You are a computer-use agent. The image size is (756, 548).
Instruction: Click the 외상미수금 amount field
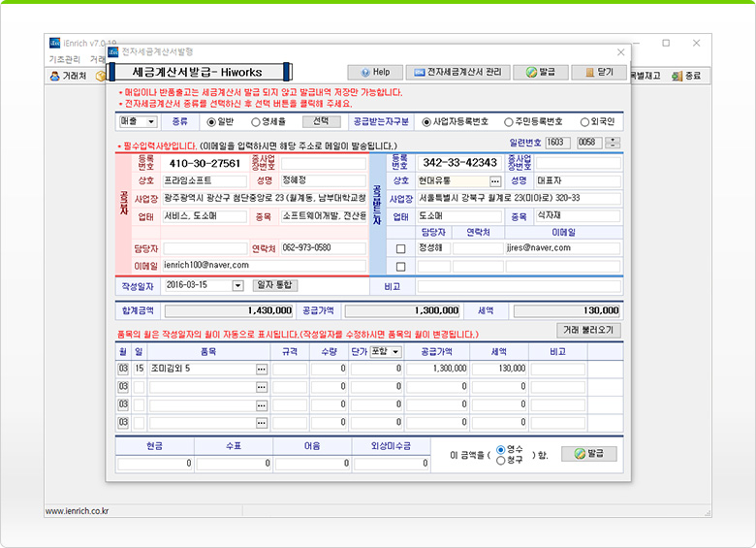click(392, 464)
